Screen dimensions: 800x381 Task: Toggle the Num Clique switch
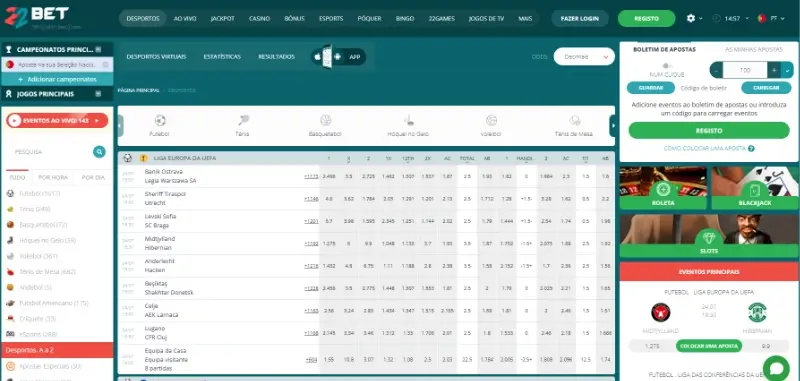666,66
